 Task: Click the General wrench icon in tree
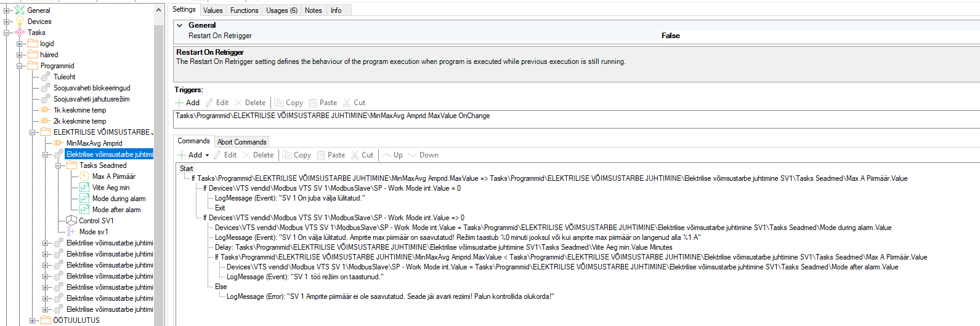coord(20,10)
